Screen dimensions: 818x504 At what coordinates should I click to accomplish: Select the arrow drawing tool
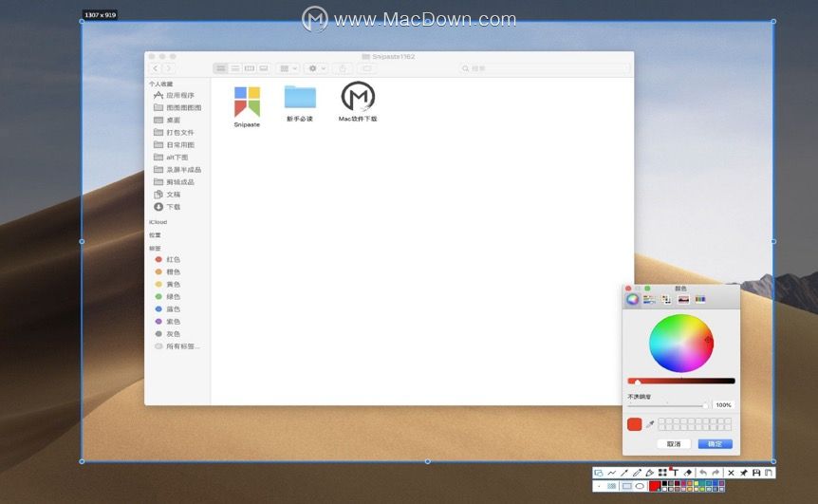[x=623, y=473]
